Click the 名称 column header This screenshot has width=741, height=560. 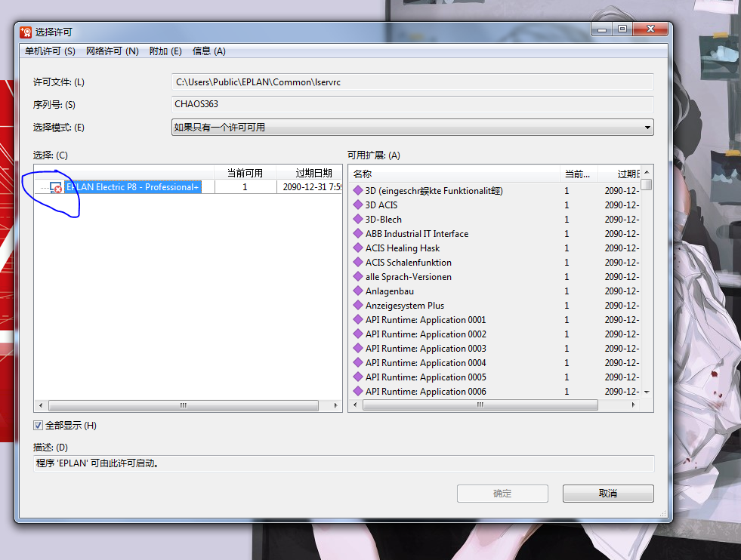pos(453,174)
